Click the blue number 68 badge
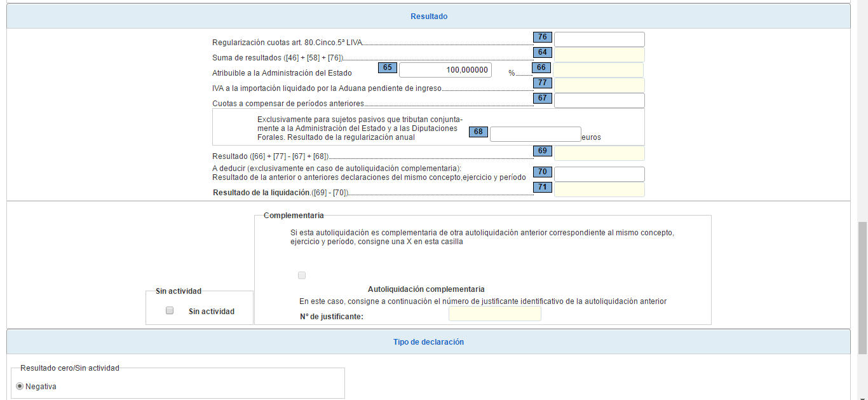This screenshot has height=400, width=868. click(478, 132)
